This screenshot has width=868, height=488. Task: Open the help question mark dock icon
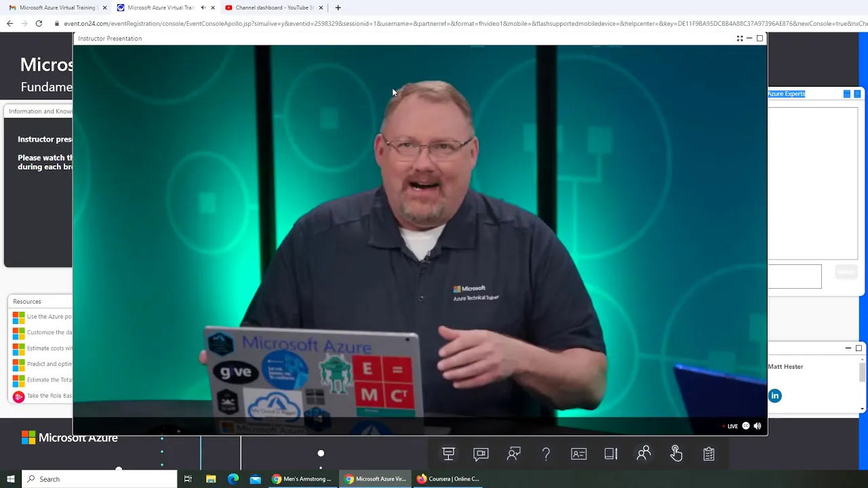tap(546, 454)
